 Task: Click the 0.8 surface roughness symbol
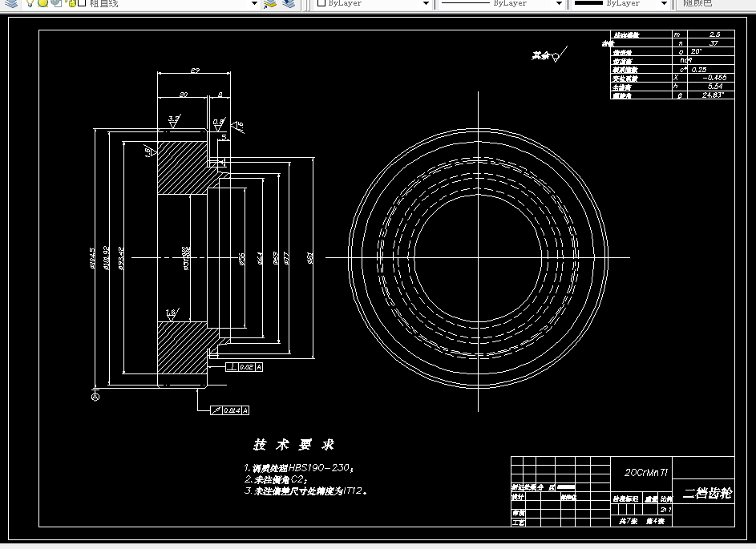pyautogui.click(x=219, y=124)
